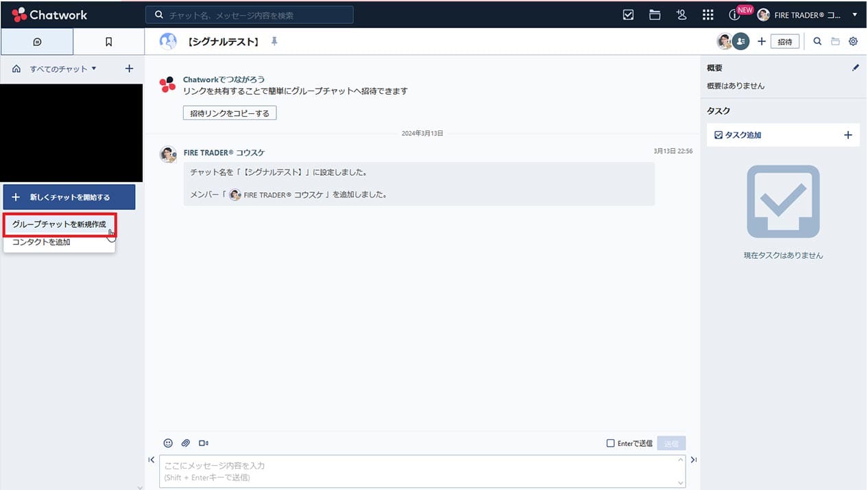This screenshot has width=868, height=490.
Task: Click sender name FIRE TRADER® コウスケ
Action: [224, 152]
